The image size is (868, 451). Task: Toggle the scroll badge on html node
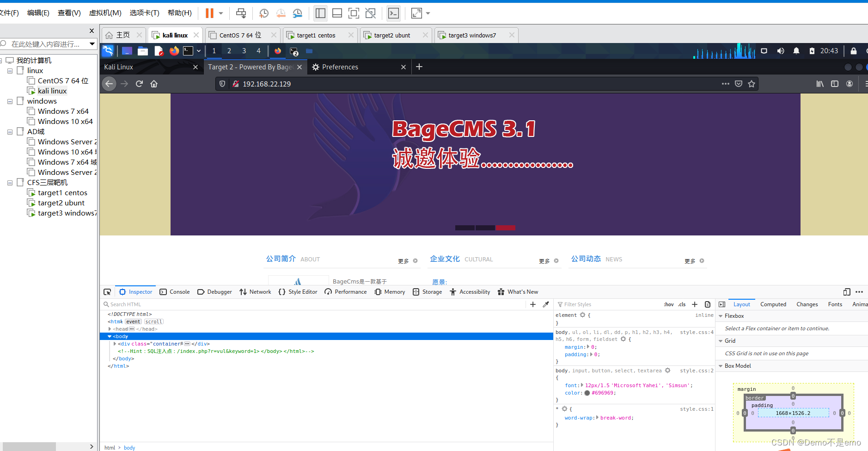tap(153, 321)
